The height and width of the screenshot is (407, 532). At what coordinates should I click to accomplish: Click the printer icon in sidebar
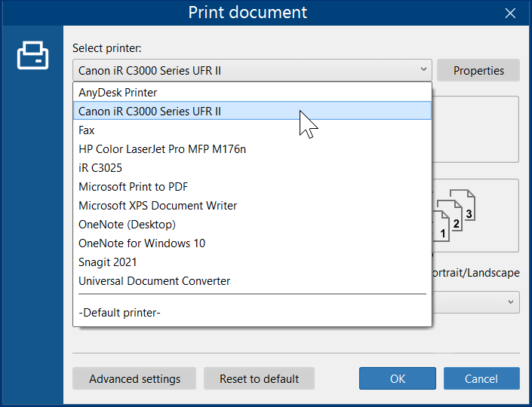coord(32,55)
